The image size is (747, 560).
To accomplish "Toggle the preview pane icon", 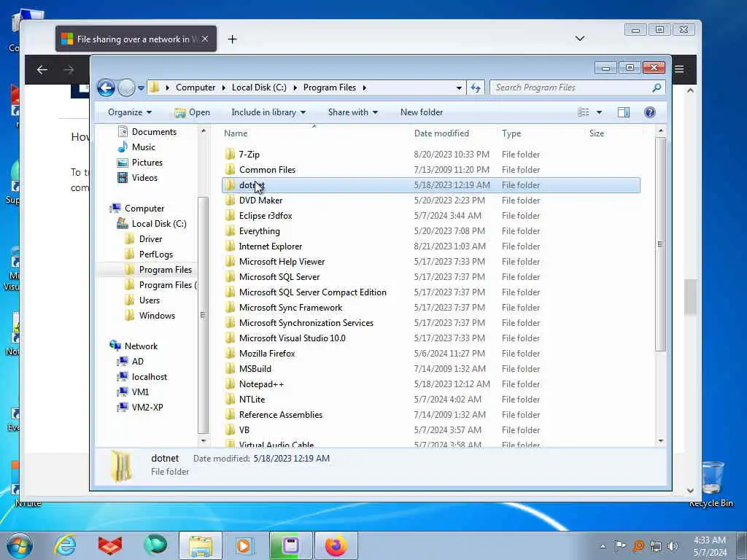I will 624,112.
